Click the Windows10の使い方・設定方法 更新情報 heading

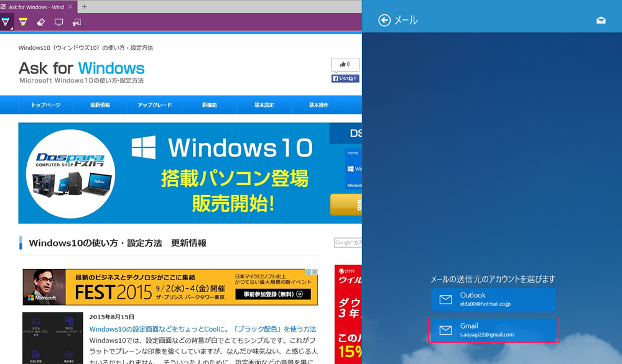point(118,243)
